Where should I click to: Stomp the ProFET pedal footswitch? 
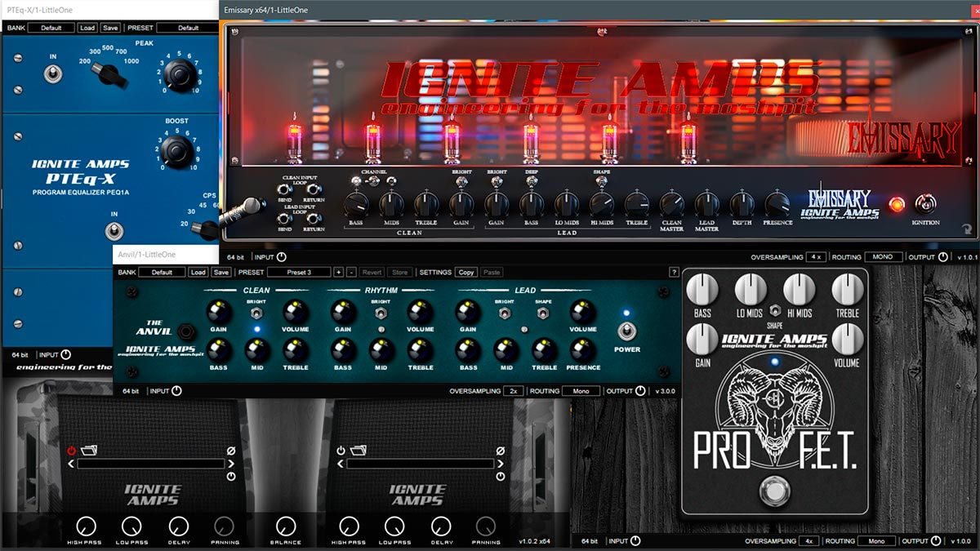[773, 493]
